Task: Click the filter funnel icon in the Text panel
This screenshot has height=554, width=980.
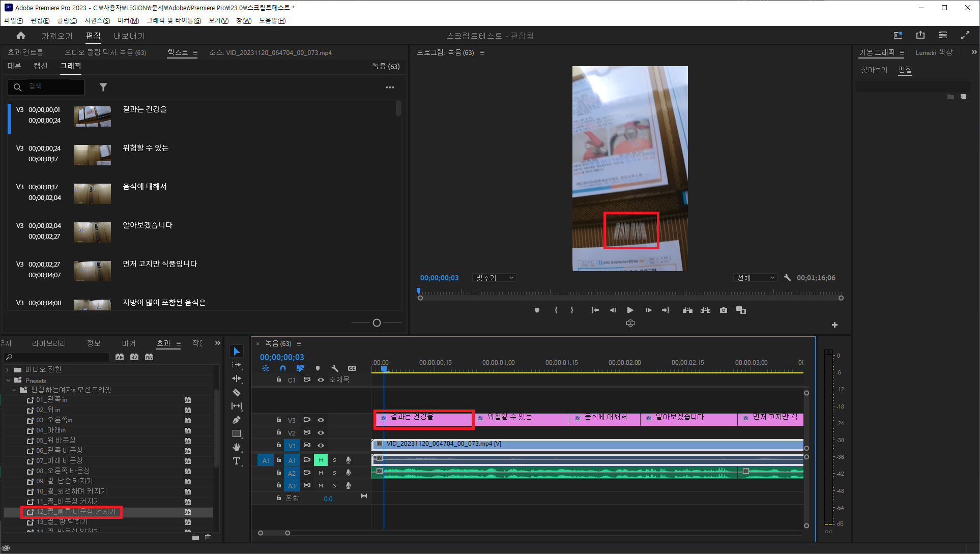Action: pyautogui.click(x=103, y=88)
